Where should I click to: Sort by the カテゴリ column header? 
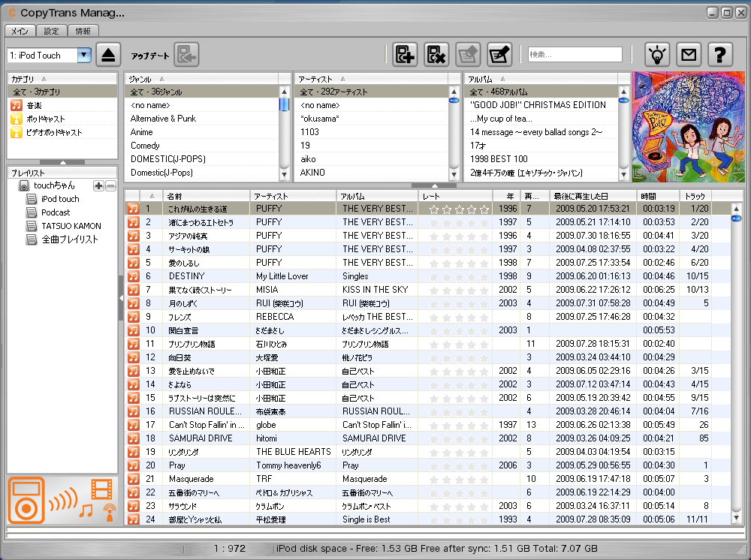point(62,79)
